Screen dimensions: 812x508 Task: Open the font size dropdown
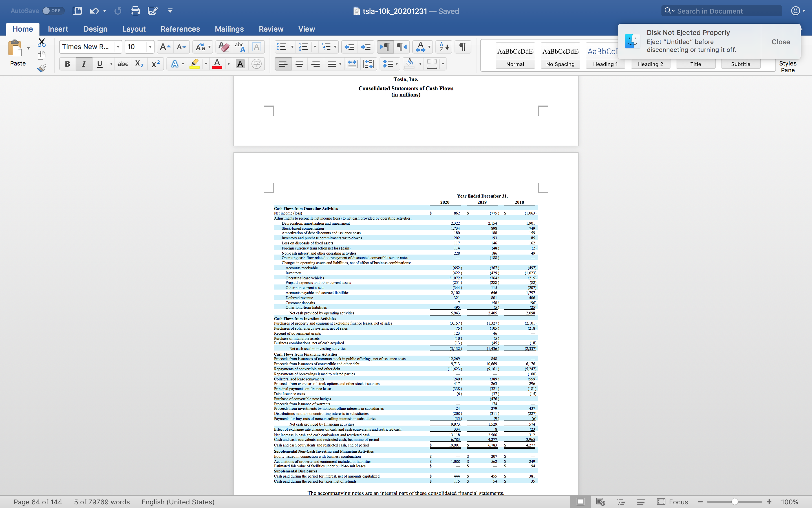(150, 47)
